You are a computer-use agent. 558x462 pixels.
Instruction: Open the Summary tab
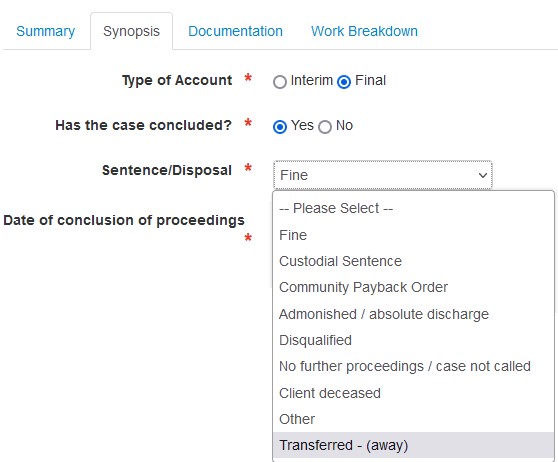point(46,31)
